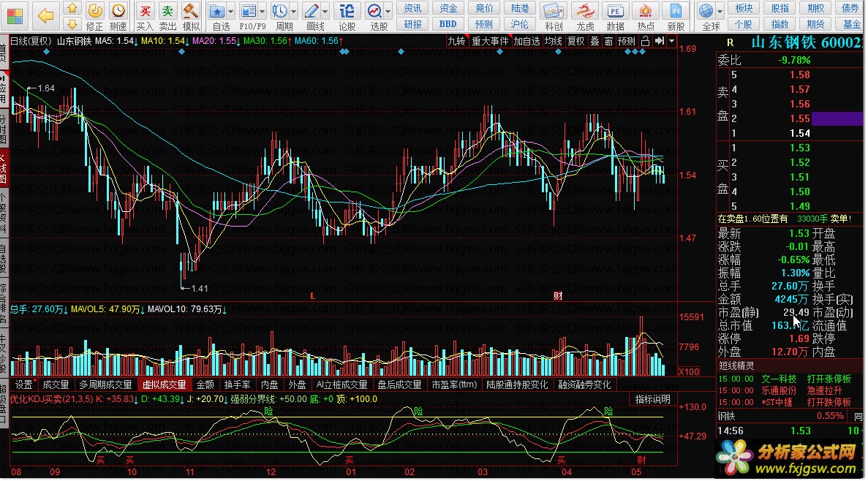This screenshot has height=481, width=868.
Task: Click the 修正 refresh icon
Action: click(x=94, y=16)
